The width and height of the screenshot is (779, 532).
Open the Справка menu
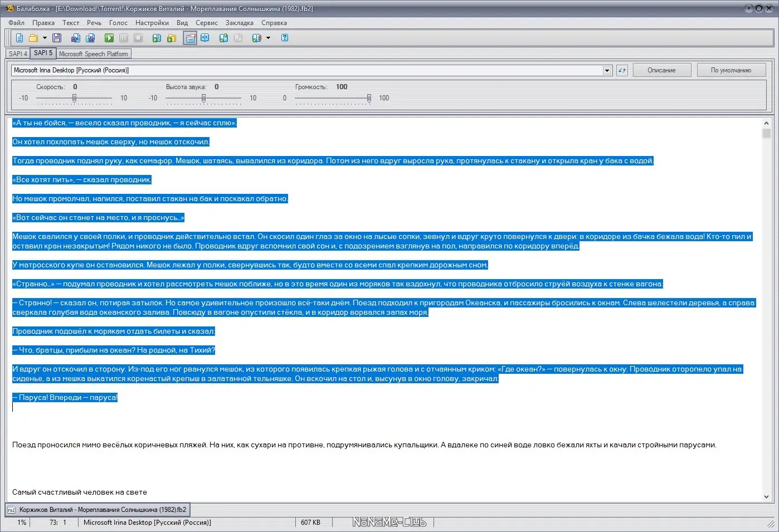[274, 23]
